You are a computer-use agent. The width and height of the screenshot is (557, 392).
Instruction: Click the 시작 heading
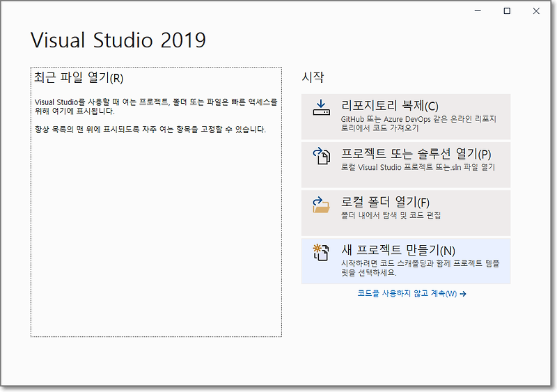[x=313, y=77]
